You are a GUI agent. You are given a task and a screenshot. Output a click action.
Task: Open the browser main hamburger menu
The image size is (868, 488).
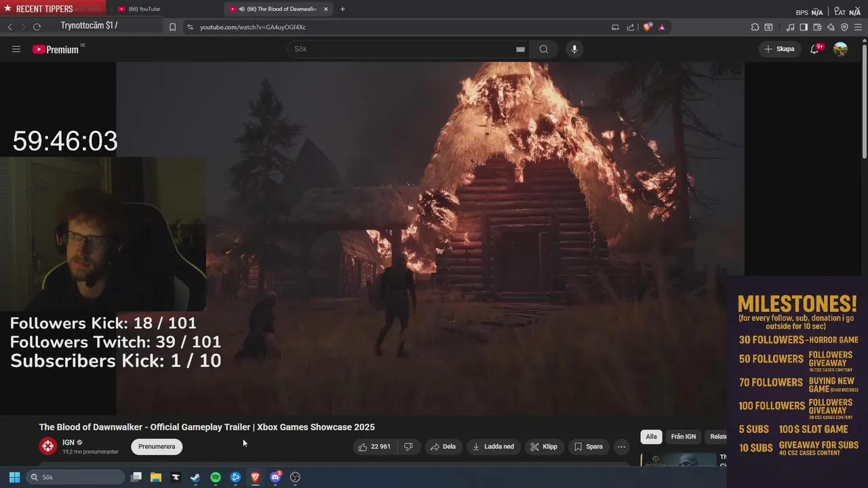pos(858,27)
